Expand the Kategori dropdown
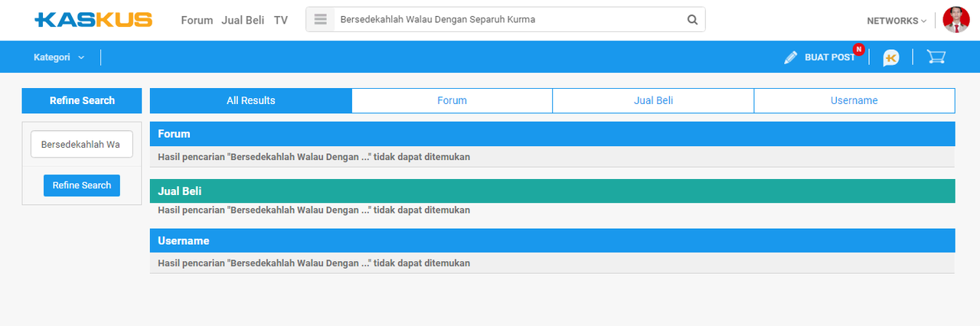Screen dimensions: 980x326 coord(59,57)
